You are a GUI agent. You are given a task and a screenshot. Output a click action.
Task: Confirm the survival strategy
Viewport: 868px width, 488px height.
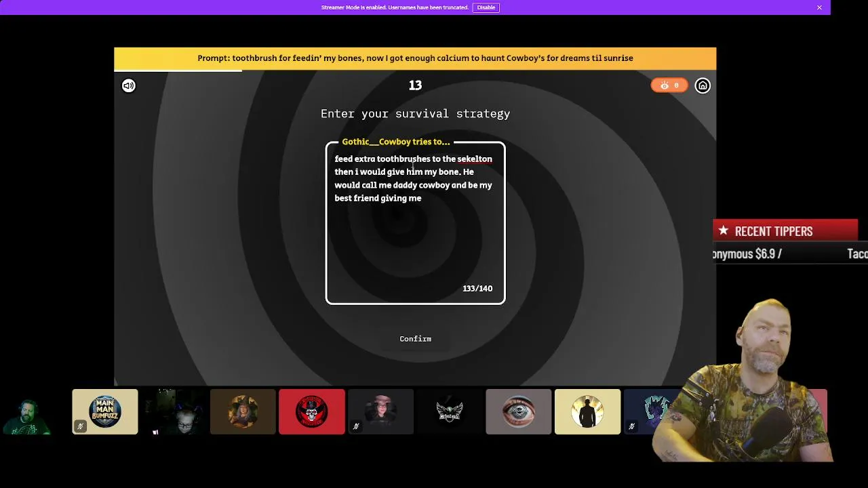pyautogui.click(x=415, y=339)
